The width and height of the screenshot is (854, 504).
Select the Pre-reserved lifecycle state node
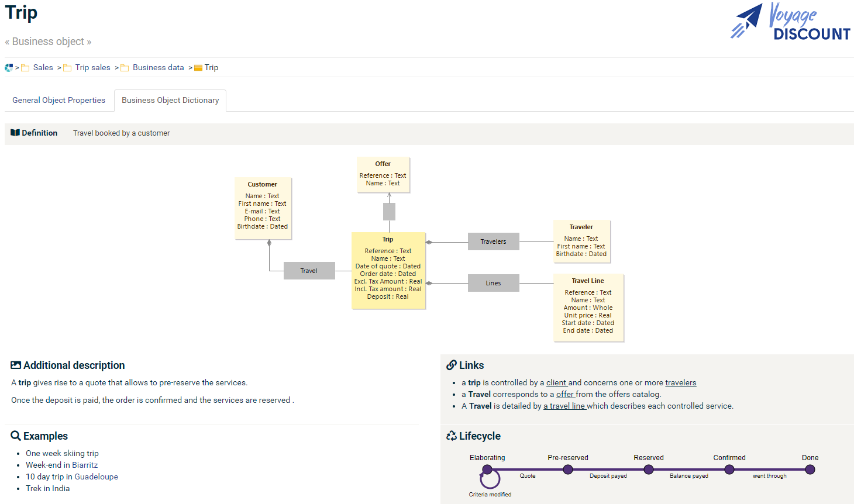click(568, 470)
